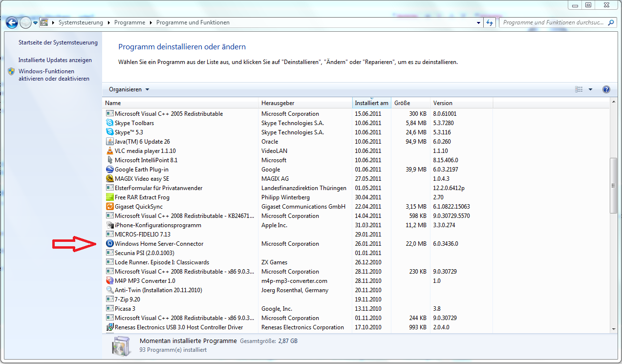Click the ElsterFormular program icon
Image resolution: width=622 pixels, height=364 pixels.
click(x=110, y=188)
